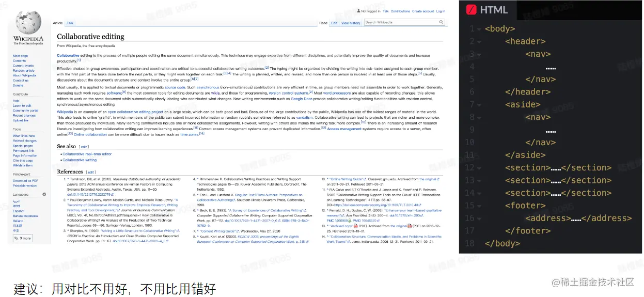Image resolution: width=644 pixels, height=297 pixels.
Task: Select the Italiano language link
Action: point(18,221)
